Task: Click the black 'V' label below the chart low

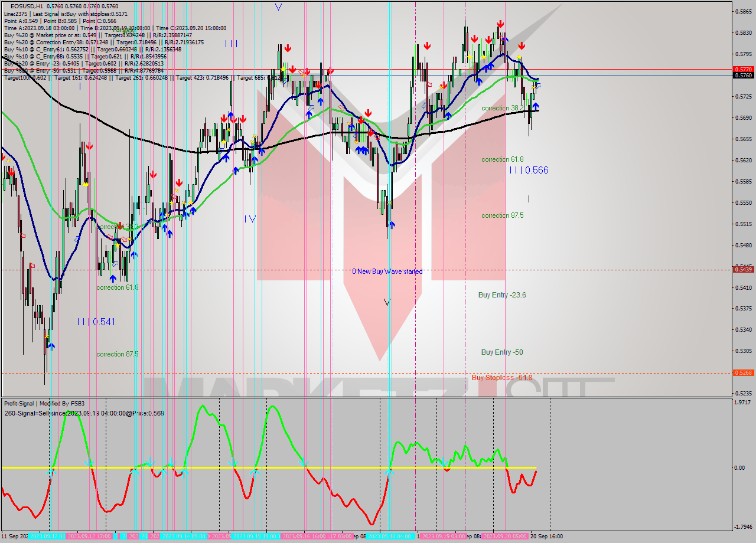Action: 387,302
